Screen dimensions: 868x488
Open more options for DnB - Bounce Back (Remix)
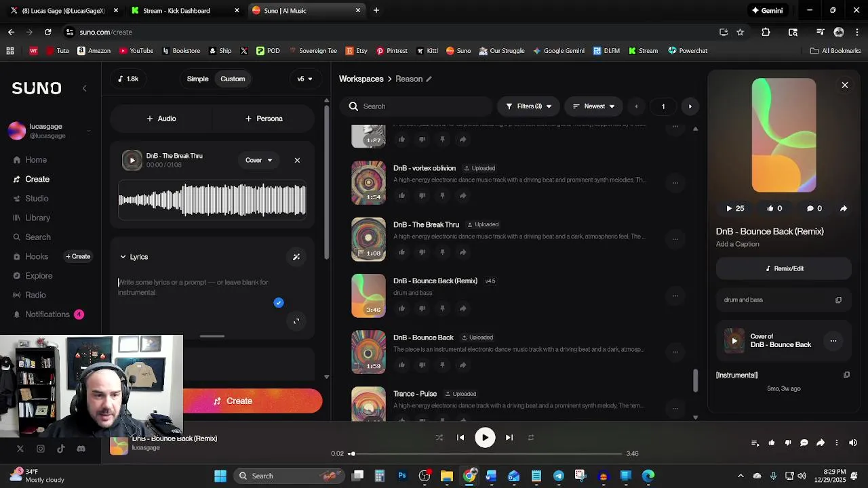click(675, 296)
